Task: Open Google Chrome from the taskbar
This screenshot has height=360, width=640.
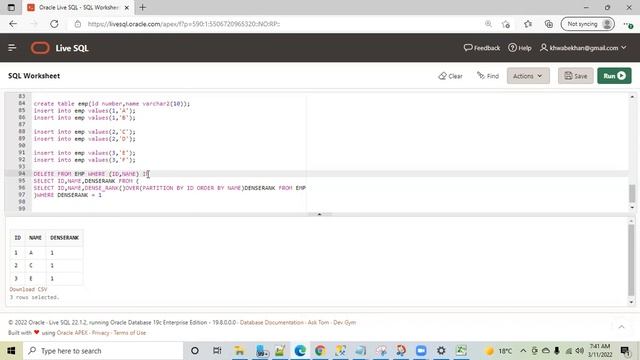Action: [x=320, y=351]
